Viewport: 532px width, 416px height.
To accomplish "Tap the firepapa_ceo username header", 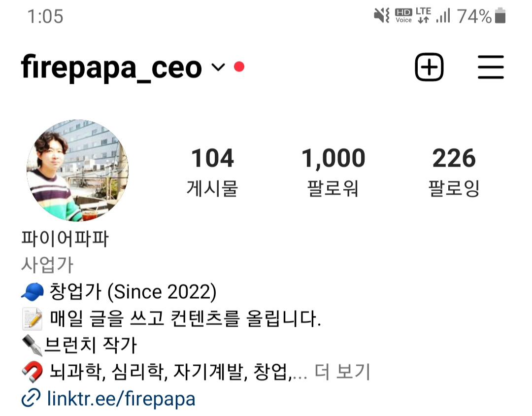I will (x=111, y=67).
